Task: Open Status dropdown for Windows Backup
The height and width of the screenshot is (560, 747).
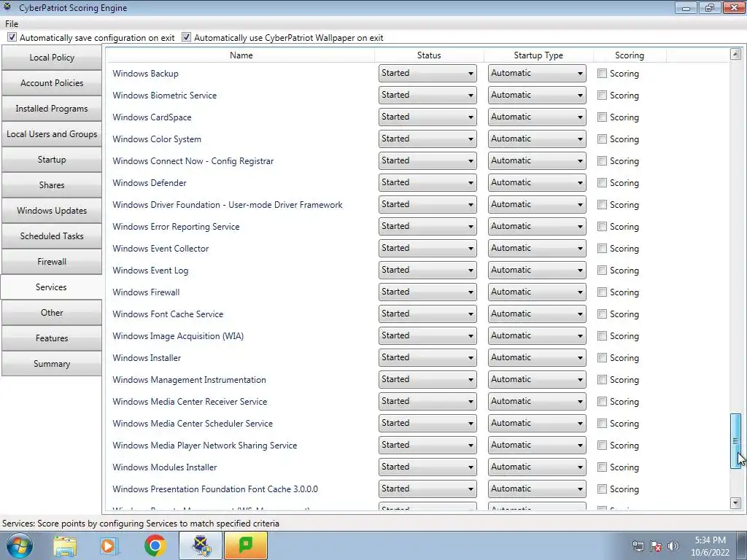Action: pyautogui.click(x=427, y=74)
